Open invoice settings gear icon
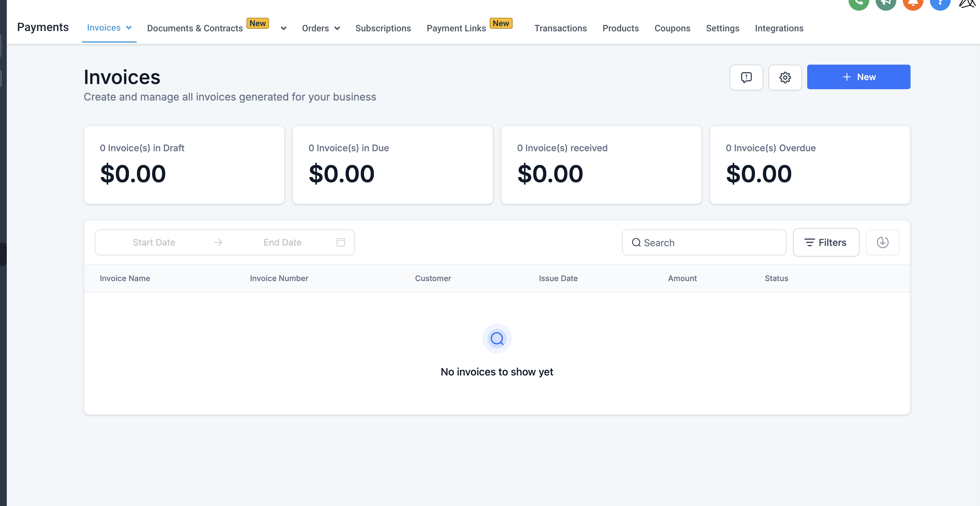The image size is (980, 506). (x=785, y=77)
